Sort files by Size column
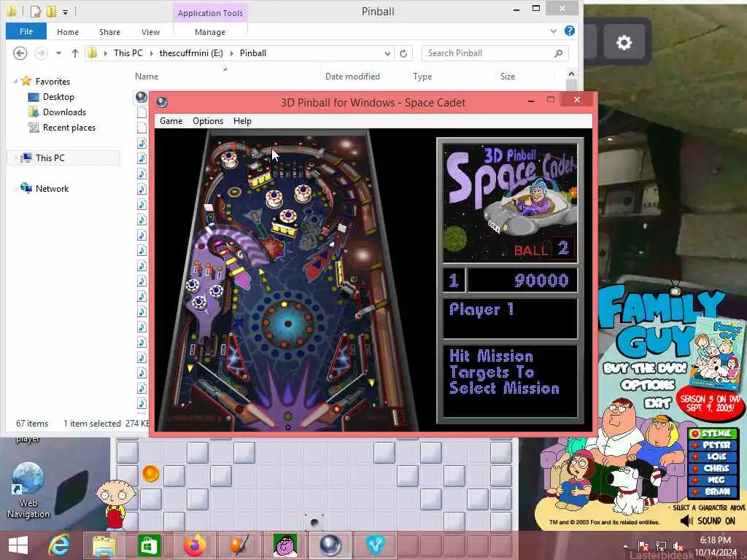This screenshot has width=747, height=560. tap(508, 76)
